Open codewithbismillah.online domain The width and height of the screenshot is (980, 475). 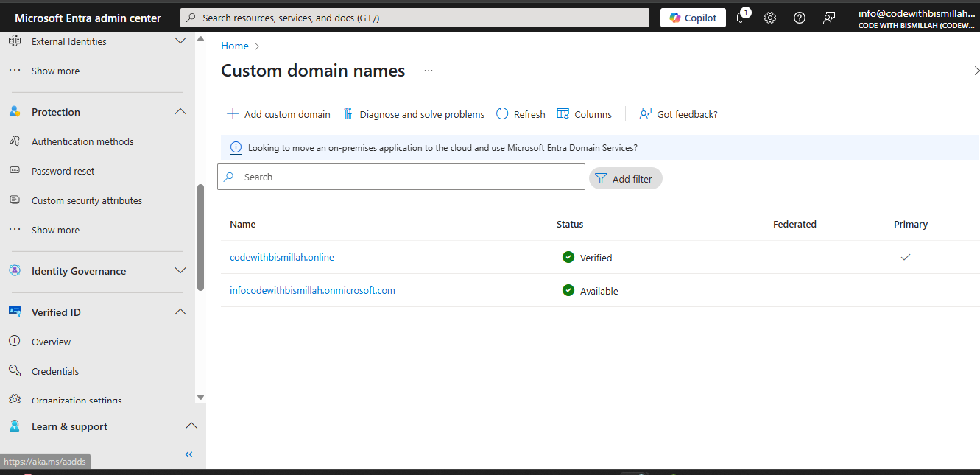[x=282, y=257]
